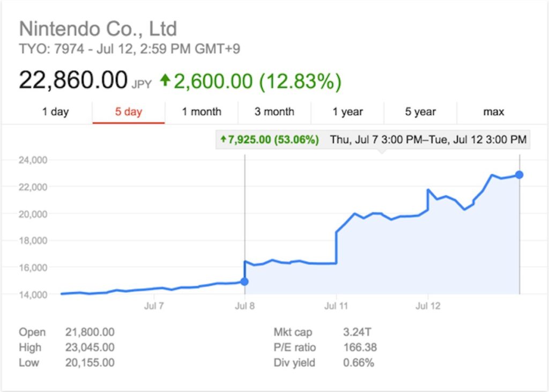Click the Nintendo Co., Ltd title
The image size is (549, 392).
(x=98, y=28)
